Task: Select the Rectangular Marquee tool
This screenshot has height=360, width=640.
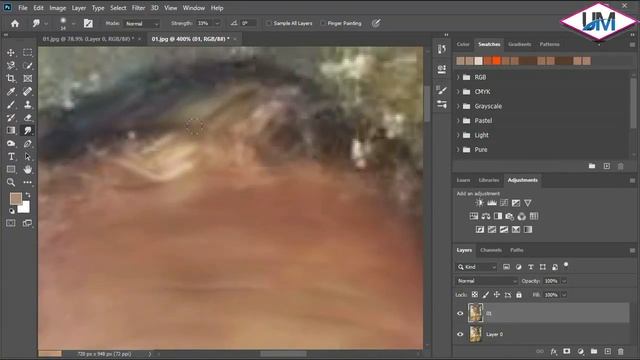Action: coord(27,53)
